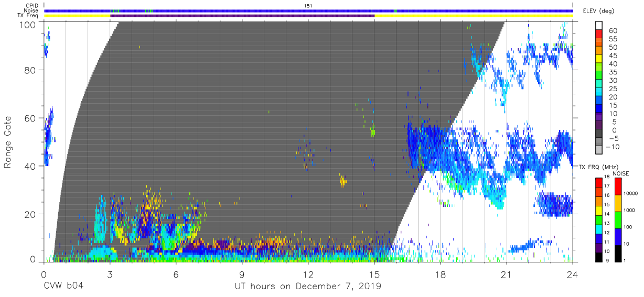Click the 'Range Gate' y-axis title
This screenshot has height=297, width=644.
(8, 142)
